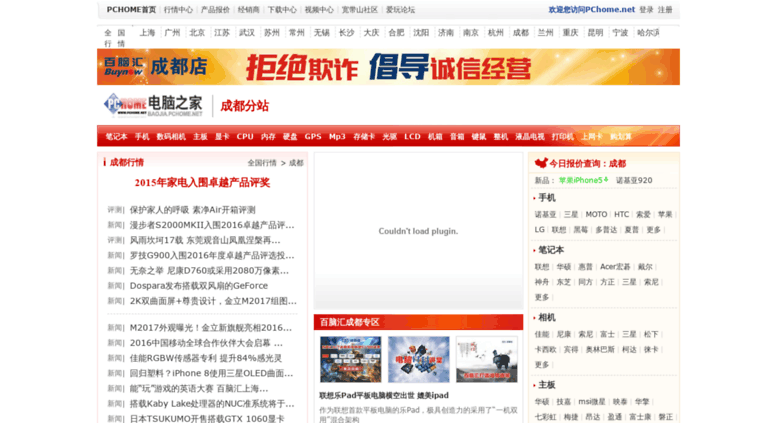Select 杭州 city link
The image size is (777, 423).
tap(496, 33)
